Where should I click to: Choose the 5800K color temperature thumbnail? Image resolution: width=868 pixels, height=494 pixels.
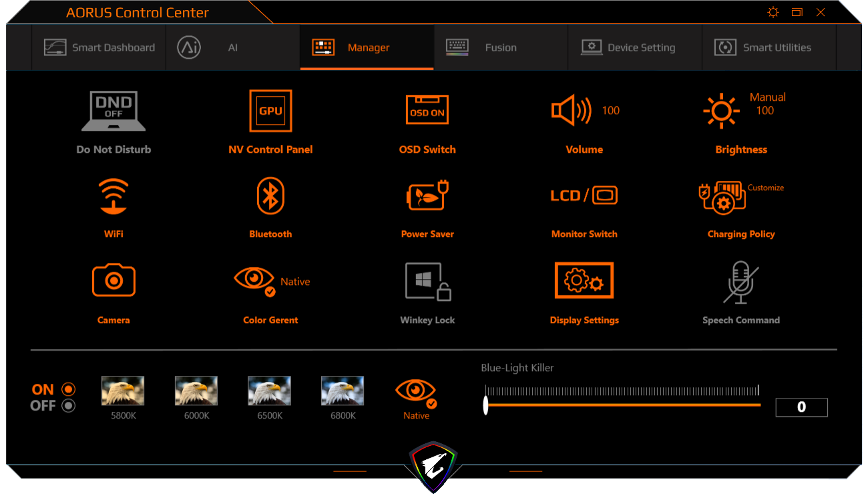[123, 391]
